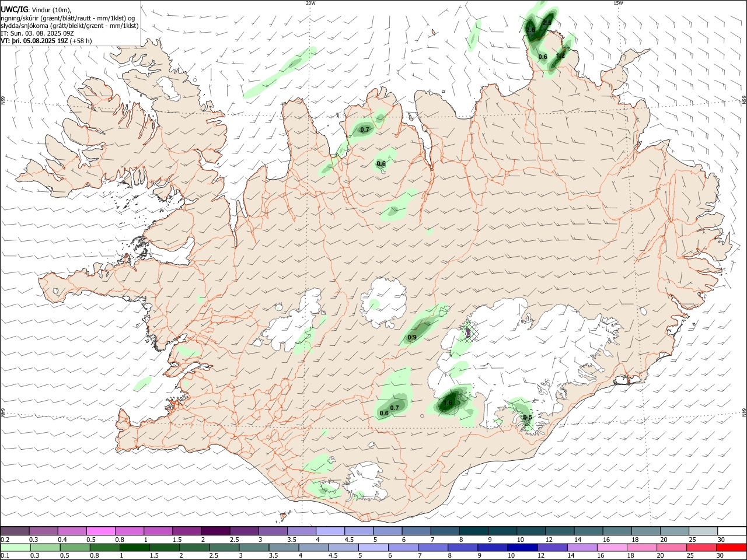The image size is (747, 560).
Task: Click the bright red 30 rain legend swatch
Action: tap(731, 547)
